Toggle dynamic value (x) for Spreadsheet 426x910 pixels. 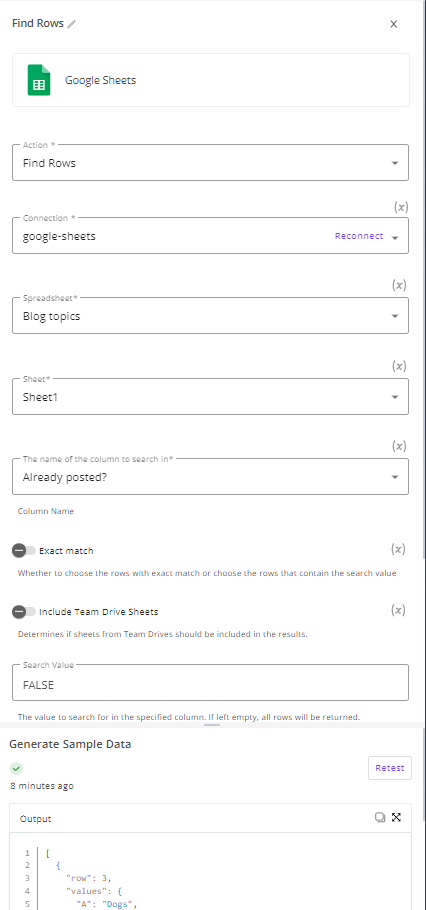(399, 285)
